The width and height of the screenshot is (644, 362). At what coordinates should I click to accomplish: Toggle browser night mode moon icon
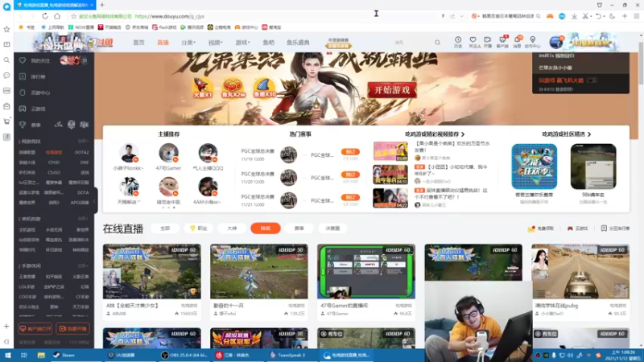(x=613, y=16)
